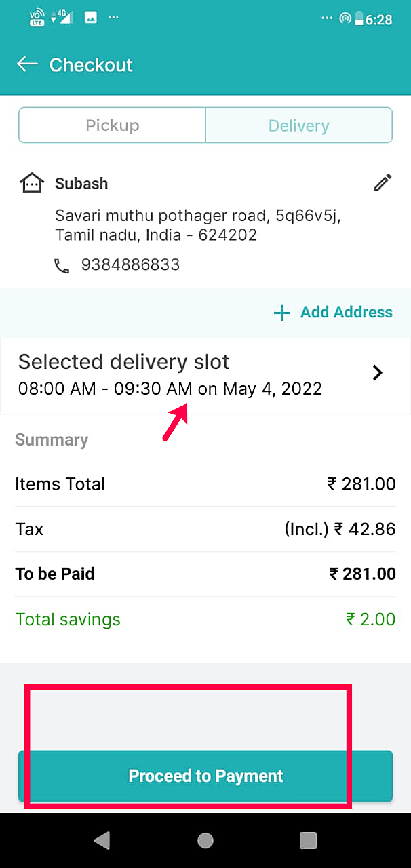Switch to the Pickup option
Screen dimensions: 411x868
[112, 125]
